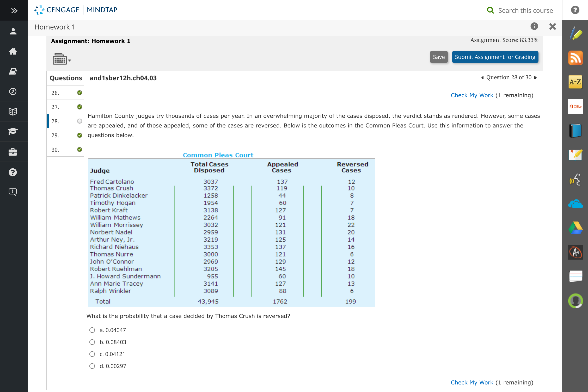588x392 pixels.
Task: Open the highlighter and pen tool
Action: [x=575, y=33]
